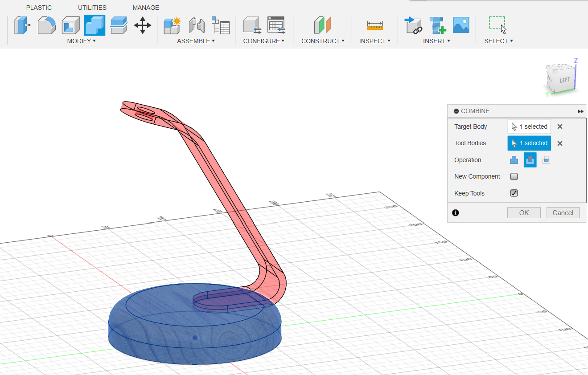Choose the Join operation icon
The height and width of the screenshot is (375, 588).
[514, 160]
